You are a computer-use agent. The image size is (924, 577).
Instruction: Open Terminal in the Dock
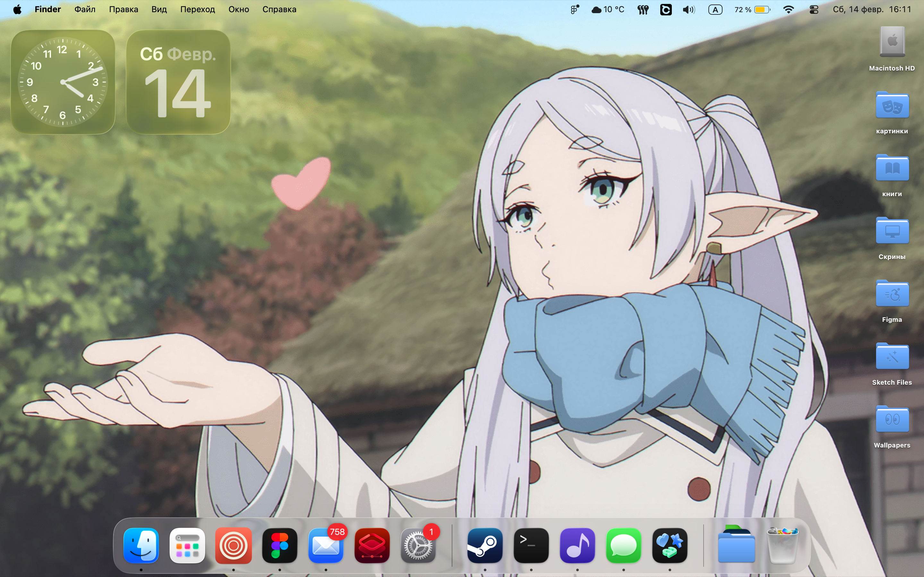(531, 546)
